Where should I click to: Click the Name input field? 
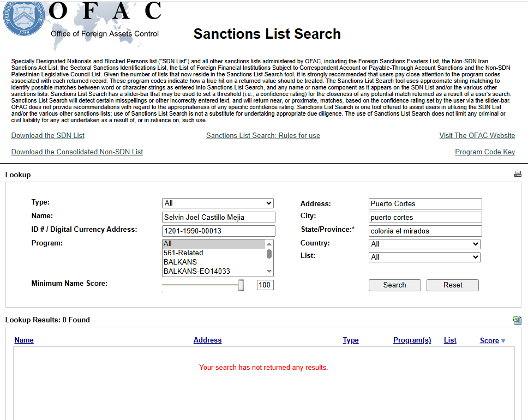click(x=219, y=217)
